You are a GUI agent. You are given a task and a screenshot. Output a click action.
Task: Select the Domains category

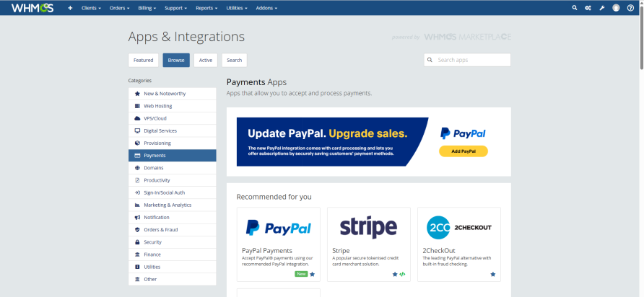coord(172,168)
